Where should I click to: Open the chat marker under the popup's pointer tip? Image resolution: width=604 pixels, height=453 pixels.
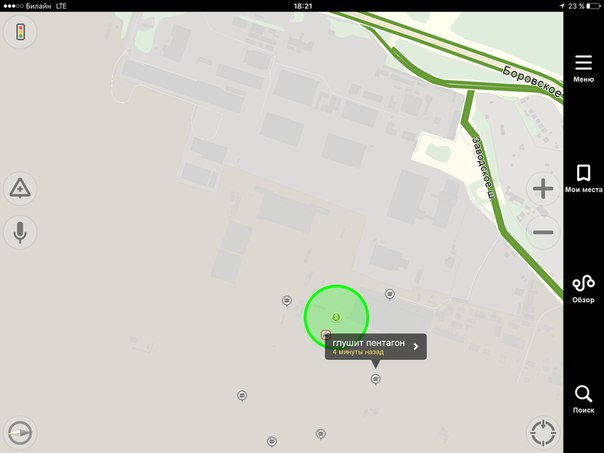376,379
